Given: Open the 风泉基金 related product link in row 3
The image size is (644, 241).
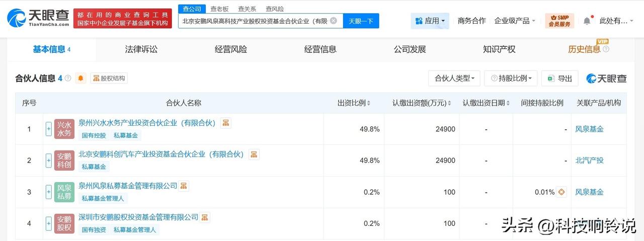Looking at the screenshot, I should coord(590,192).
